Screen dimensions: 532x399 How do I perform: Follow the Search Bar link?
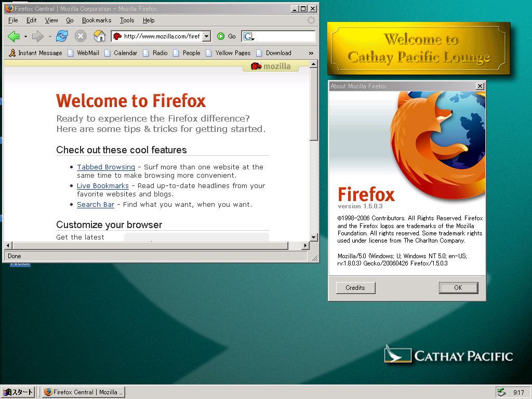[96, 204]
